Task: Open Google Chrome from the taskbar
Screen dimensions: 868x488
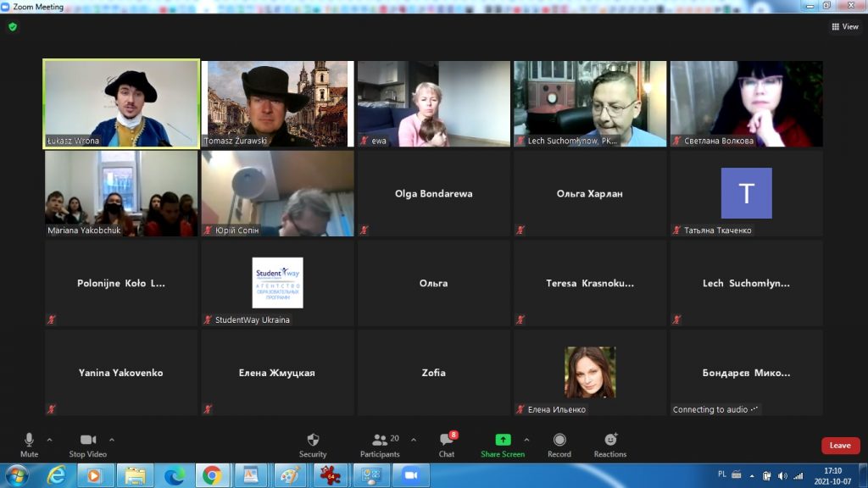Action: (x=212, y=475)
